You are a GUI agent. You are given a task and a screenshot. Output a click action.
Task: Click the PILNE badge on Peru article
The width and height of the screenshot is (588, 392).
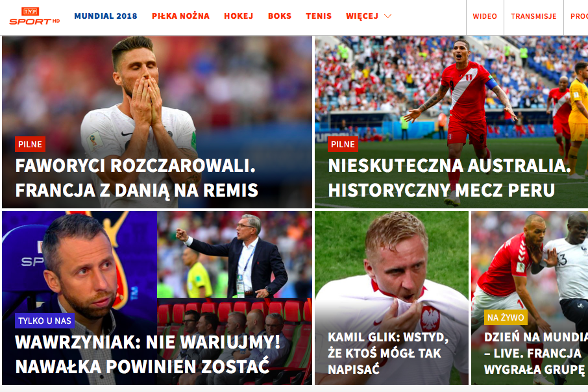click(343, 144)
